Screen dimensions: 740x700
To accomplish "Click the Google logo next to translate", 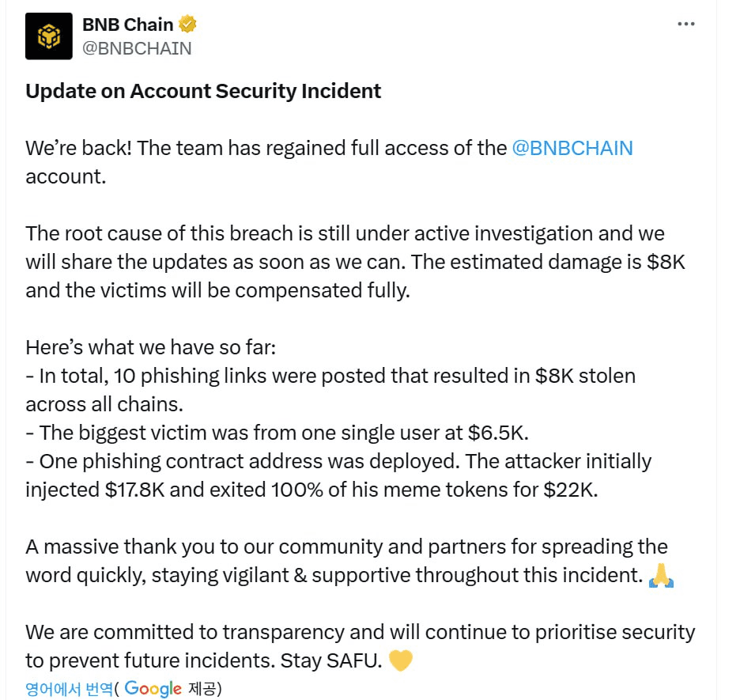I will tap(153, 689).
